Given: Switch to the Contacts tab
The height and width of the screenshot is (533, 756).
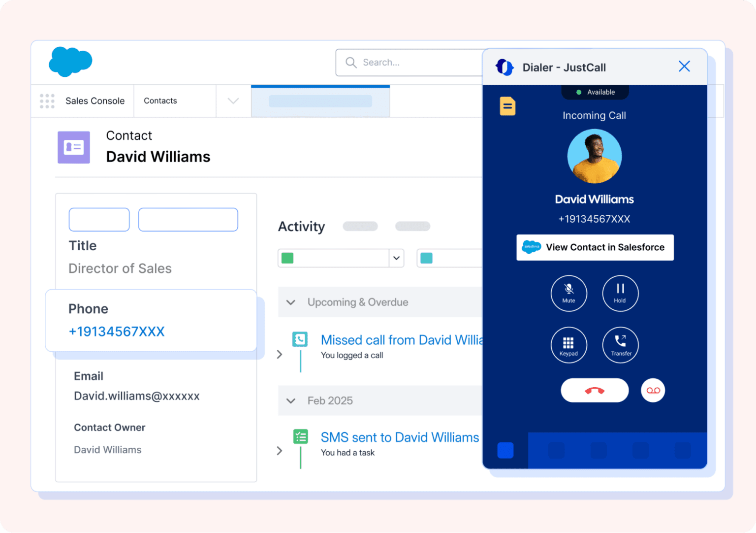Looking at the screenshot, I should point(160,100).
